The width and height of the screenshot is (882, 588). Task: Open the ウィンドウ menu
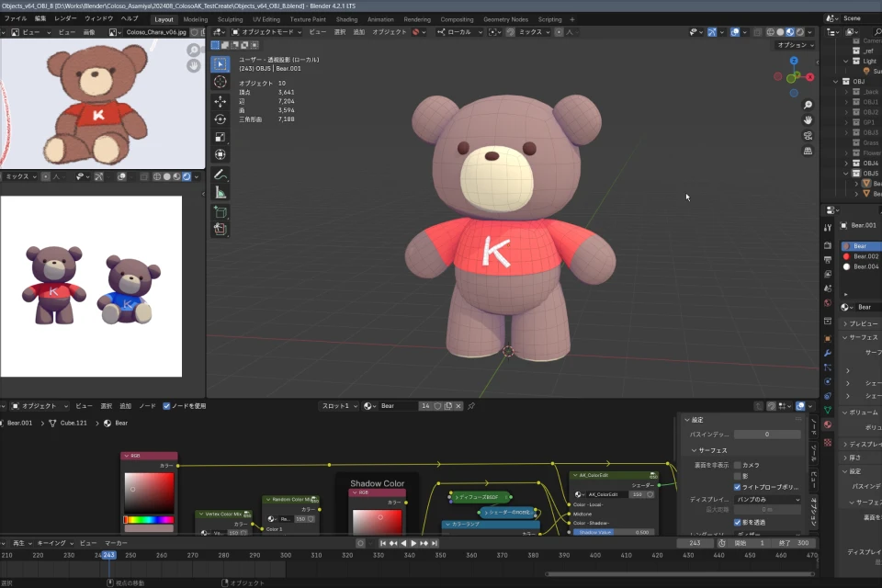99,18
